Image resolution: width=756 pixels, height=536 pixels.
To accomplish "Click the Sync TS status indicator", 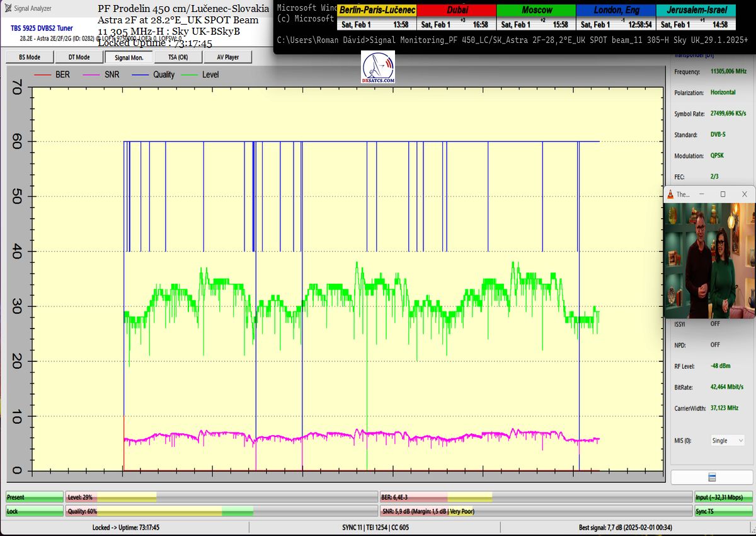I will 723,511.
